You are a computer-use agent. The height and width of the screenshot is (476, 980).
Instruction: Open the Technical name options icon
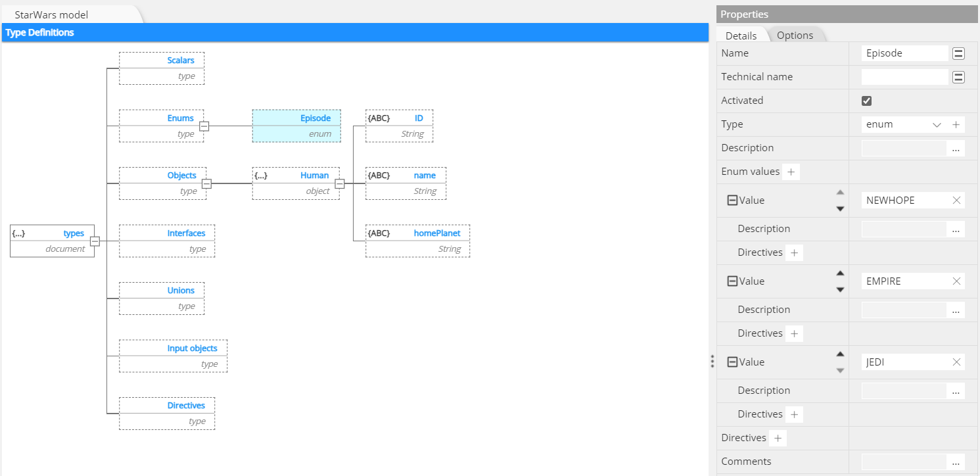tap(958, 77)
